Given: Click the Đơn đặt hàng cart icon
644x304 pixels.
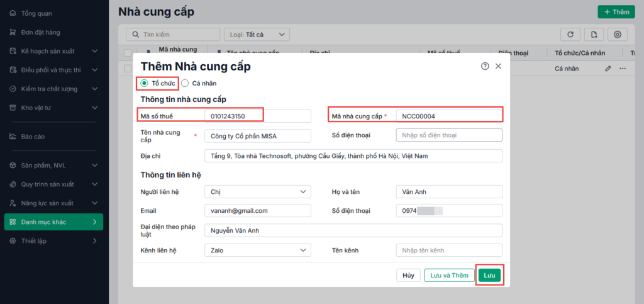Looking at the screenshot, I should click(13, 33).
